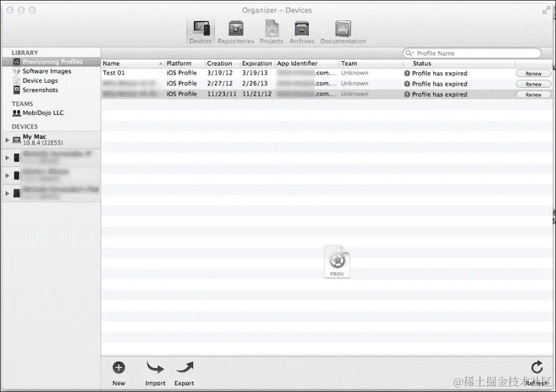Click the expired warning icon for 11/21/12 profile
Screen dimensions: 556x392
pyautogui.click(x=407, y=94)
